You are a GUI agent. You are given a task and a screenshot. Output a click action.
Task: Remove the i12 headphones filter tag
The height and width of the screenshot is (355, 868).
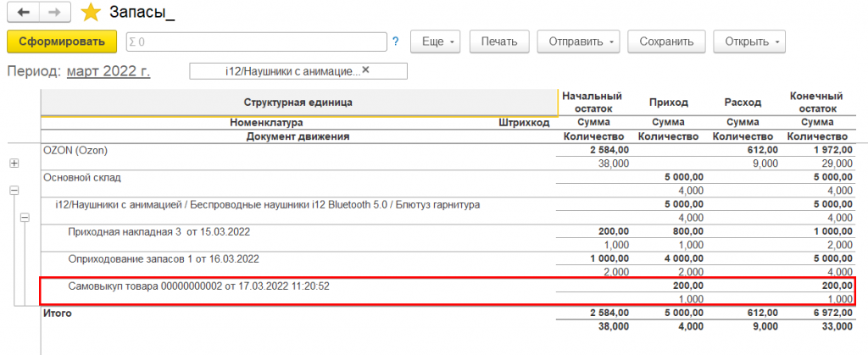point(366,70)
